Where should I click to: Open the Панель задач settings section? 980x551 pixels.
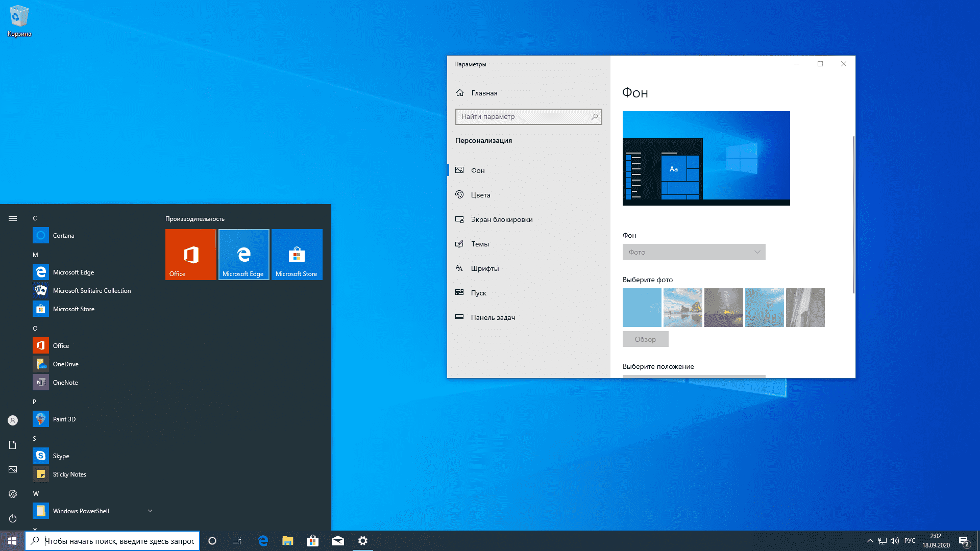tap(493, 317)
